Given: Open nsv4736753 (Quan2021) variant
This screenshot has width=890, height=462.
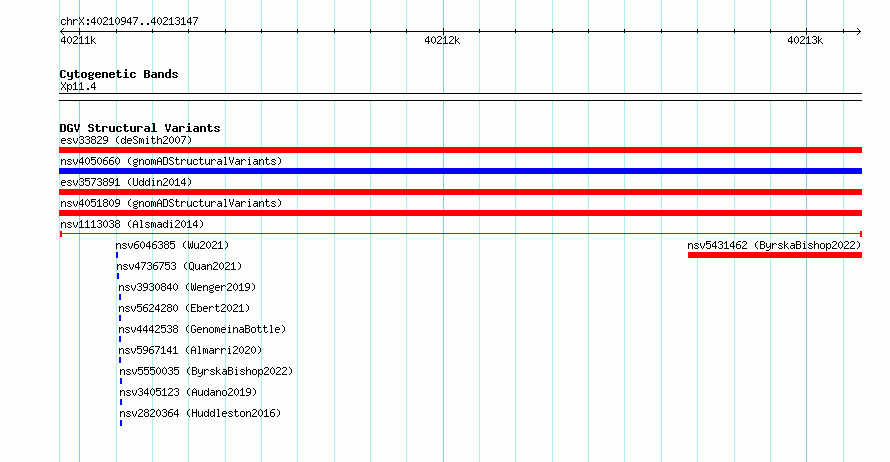Looking at the screenshot, I should (179, 266).
